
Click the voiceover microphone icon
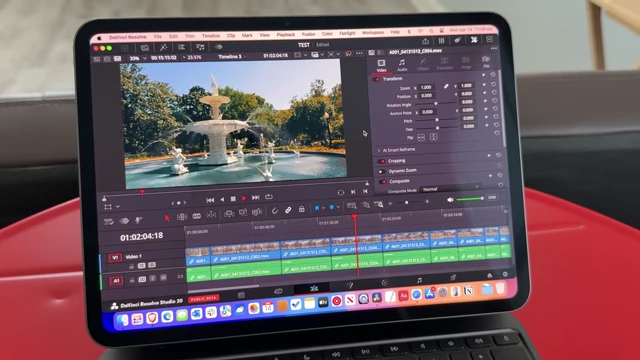[138, 220]
